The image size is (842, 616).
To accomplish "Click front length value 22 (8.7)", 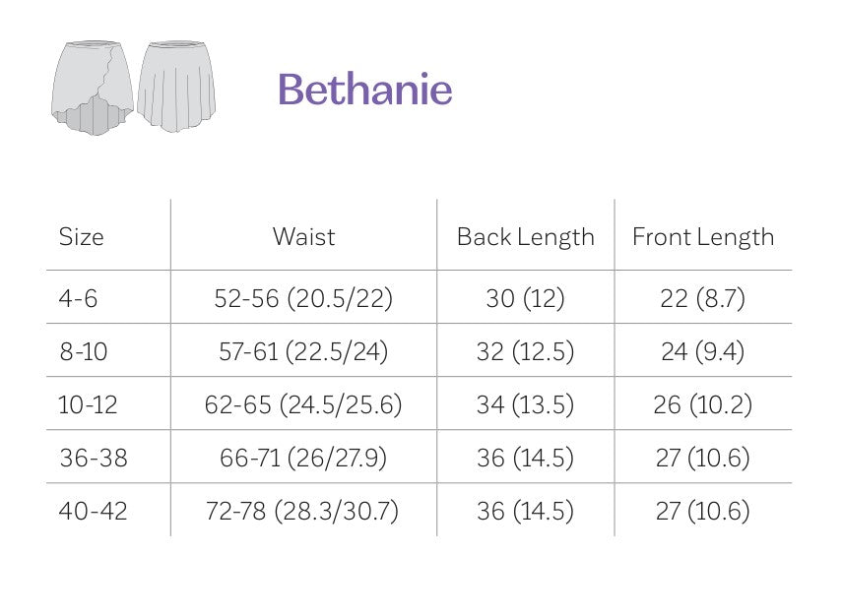I will tap(703, 298).
